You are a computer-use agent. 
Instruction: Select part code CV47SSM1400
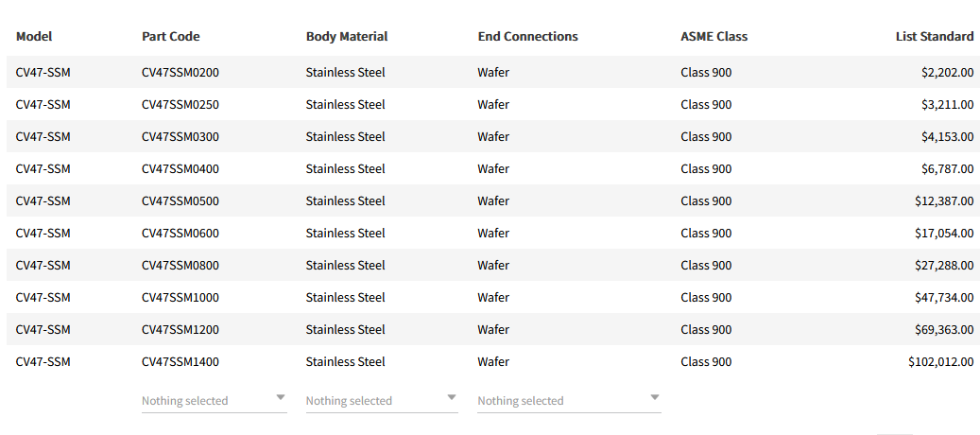181,362
